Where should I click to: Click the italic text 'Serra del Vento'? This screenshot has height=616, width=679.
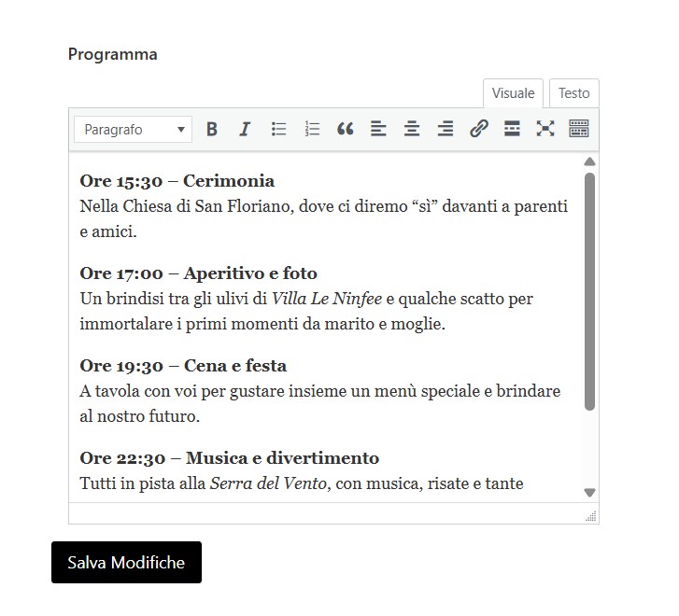click(268, 483)
